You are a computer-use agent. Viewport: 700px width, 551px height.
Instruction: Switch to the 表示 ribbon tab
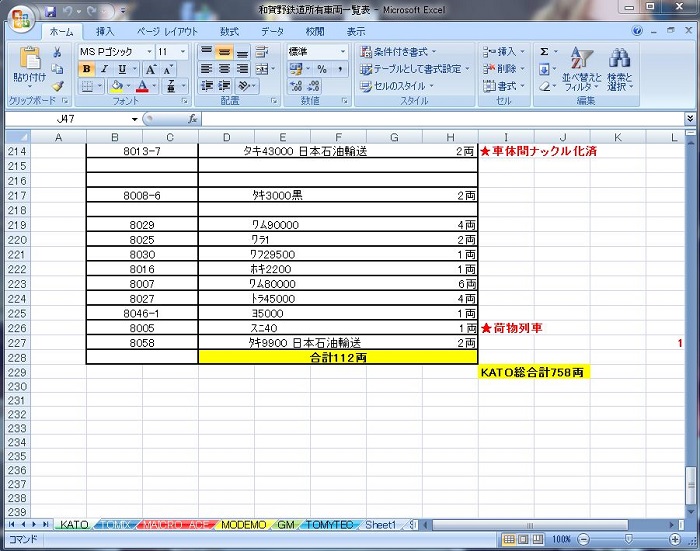pos(356,31)
